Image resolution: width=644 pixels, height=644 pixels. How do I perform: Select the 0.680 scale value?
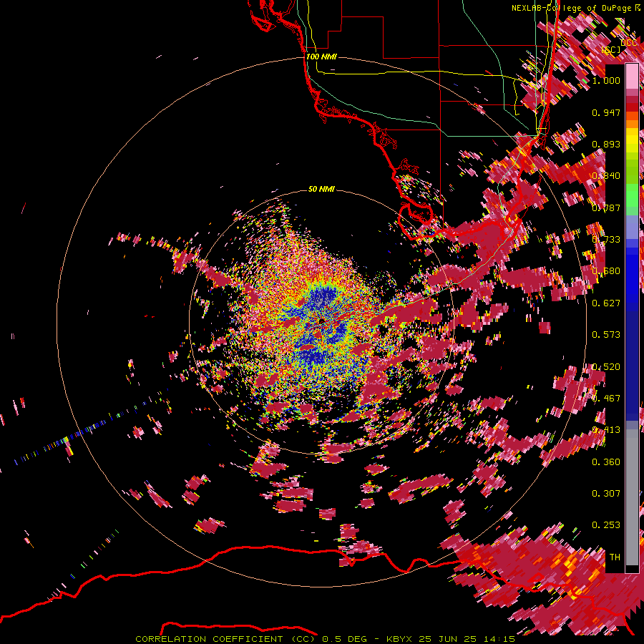pos(606,271)
